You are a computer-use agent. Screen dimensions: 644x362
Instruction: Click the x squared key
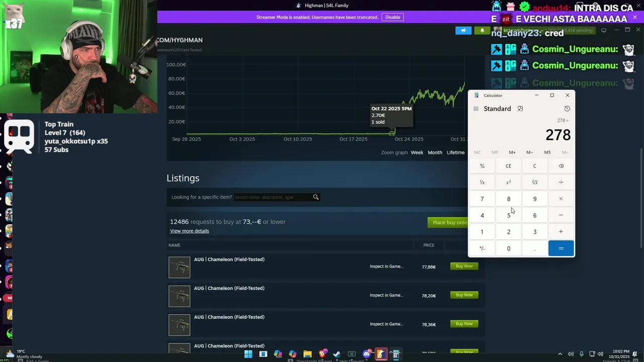[x=508, y=183]
